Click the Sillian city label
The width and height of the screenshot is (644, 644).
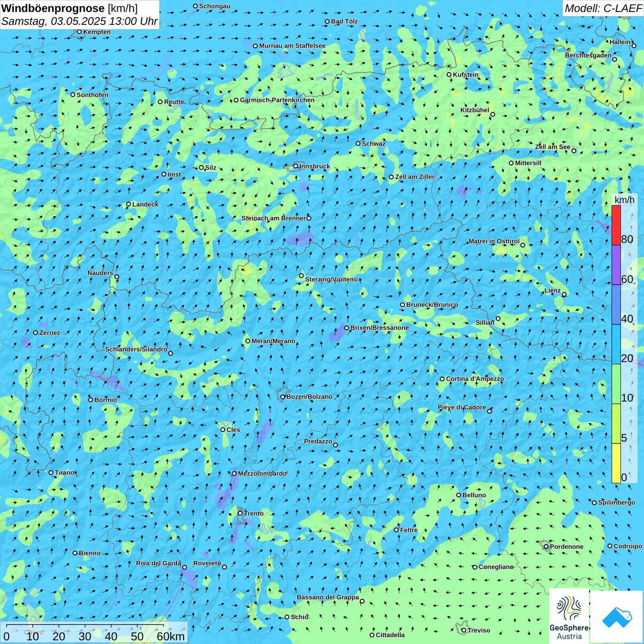485,322
